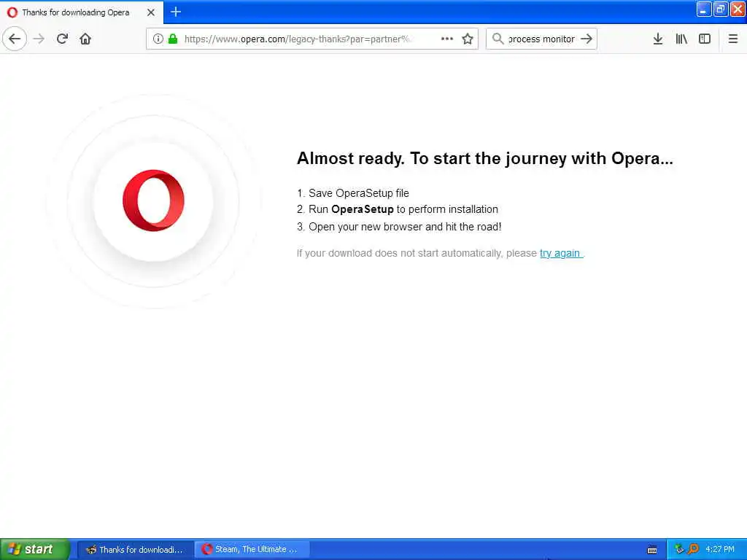Toggle the sidebar view
This screenshot has width=747, height=560.
pos(704,39)
